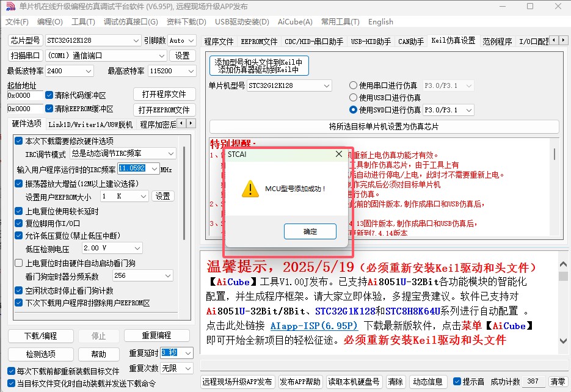Open 资料下载(D) menu

(186, 22)
